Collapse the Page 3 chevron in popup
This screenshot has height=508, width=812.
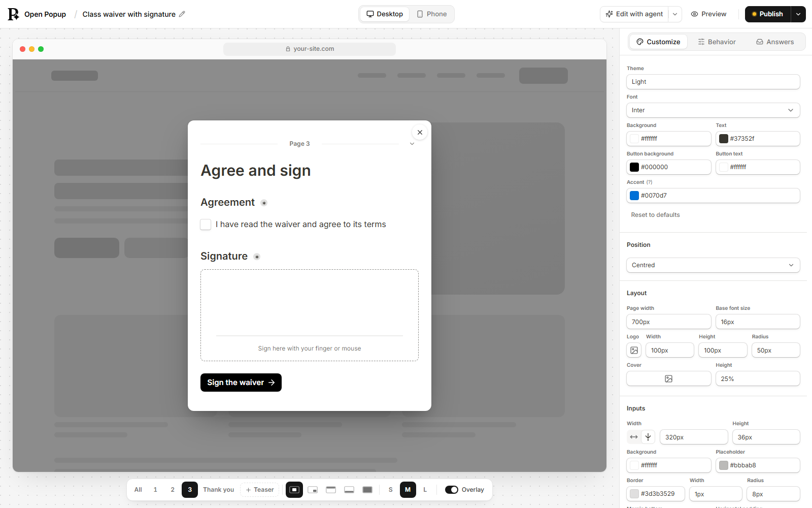pos(412,144)
